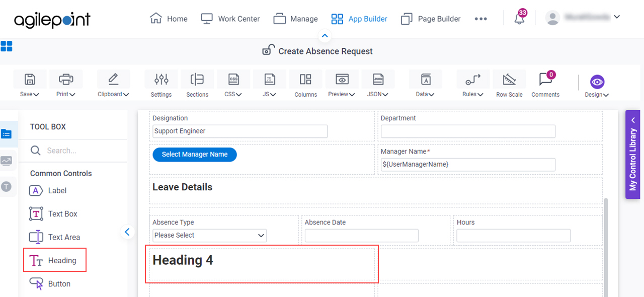This screenshot has width=644, height=297.
Task: Open the Clipboard tool
Action: (x=113, y=80)
